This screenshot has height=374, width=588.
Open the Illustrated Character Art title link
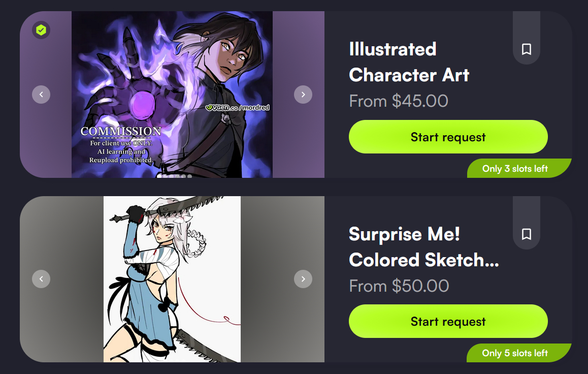pos(409,63)
